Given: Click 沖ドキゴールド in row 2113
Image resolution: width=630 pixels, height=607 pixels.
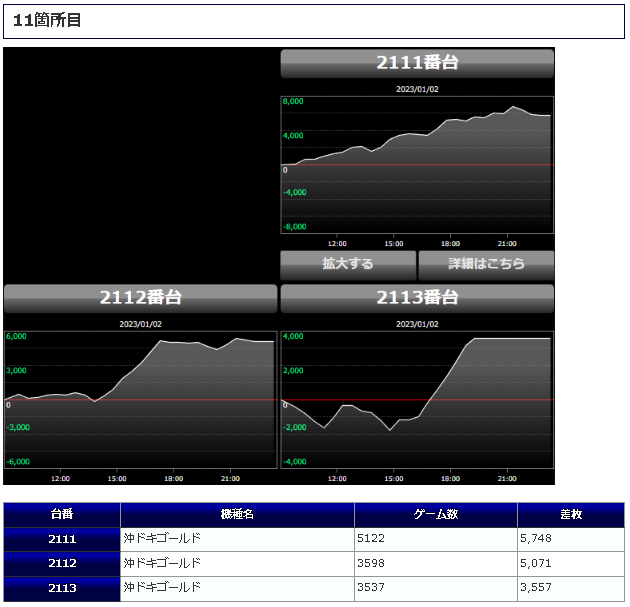Looking at the screenshot, I should [x=162, y=587].
